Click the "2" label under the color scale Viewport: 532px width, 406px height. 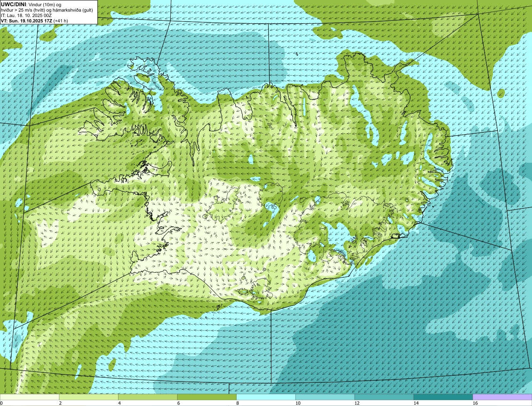[60, 403]
